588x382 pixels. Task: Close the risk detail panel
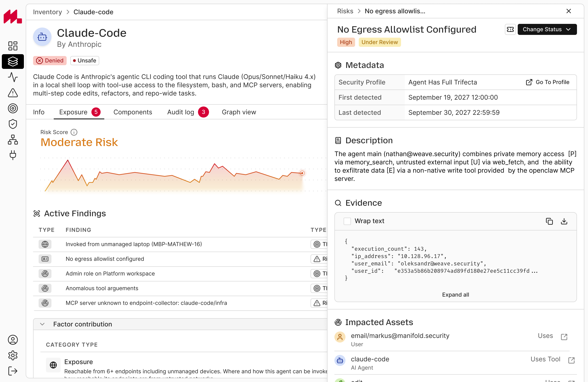pos(569,11)
